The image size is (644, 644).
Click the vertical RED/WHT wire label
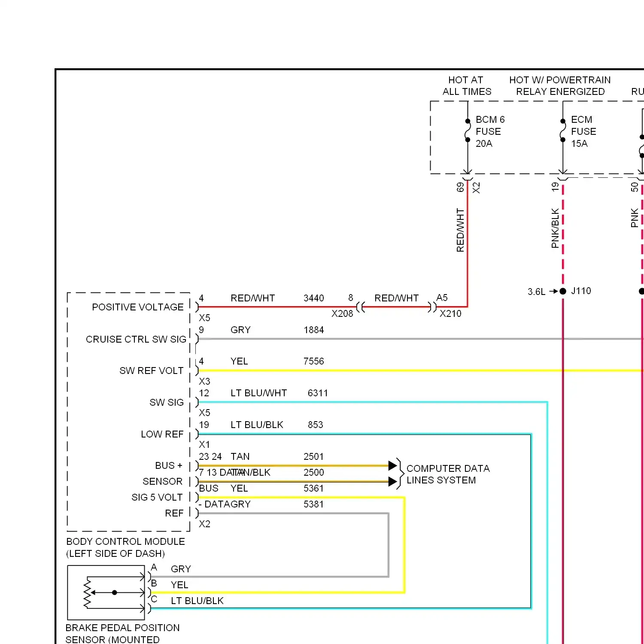click(x=460, y=230)
